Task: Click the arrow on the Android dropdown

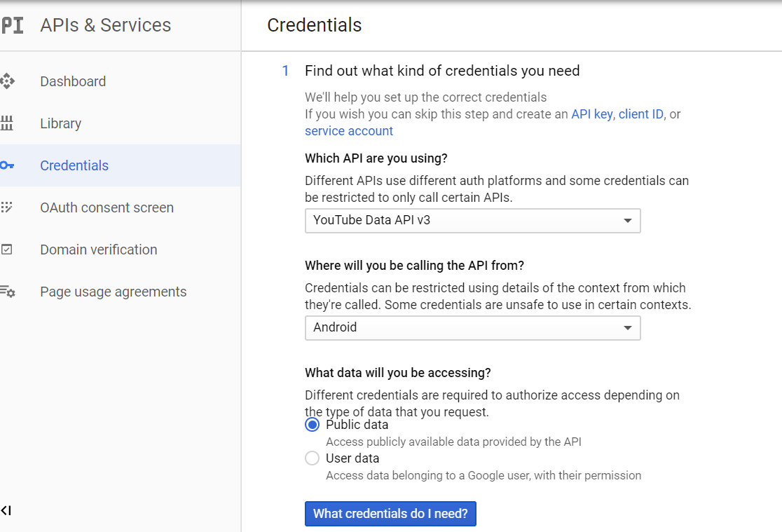Action: (x=627, y=328)
